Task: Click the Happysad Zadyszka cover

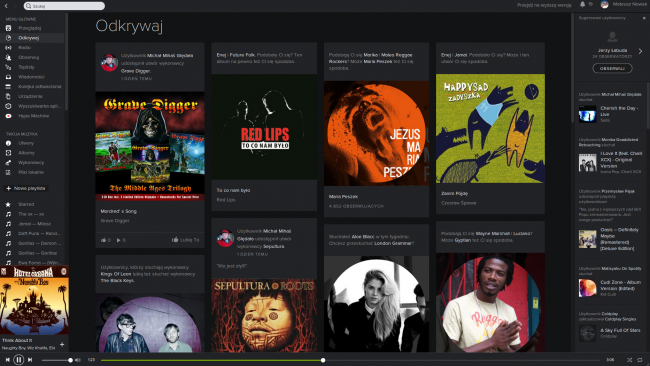Action: (490, 128)
